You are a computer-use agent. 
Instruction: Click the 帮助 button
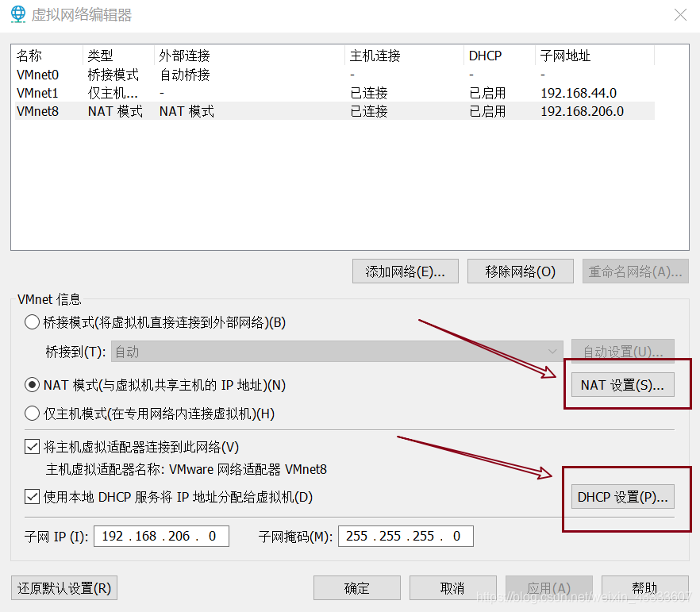pos(645,588)
